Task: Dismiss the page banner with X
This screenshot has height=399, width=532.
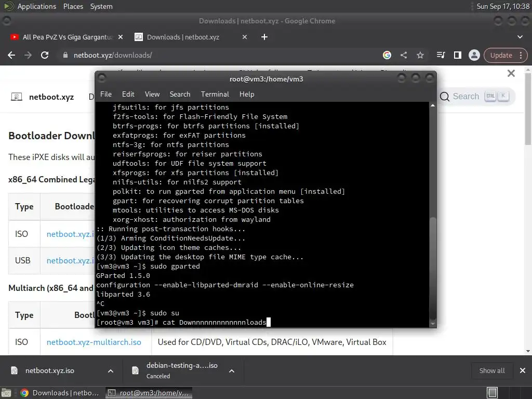Action: 511,73
